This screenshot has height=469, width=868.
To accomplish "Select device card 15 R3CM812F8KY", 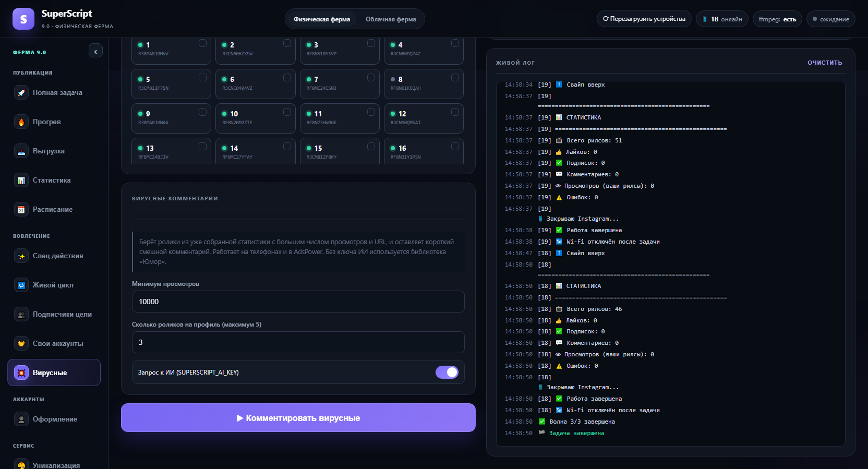I will pos(340,151).
